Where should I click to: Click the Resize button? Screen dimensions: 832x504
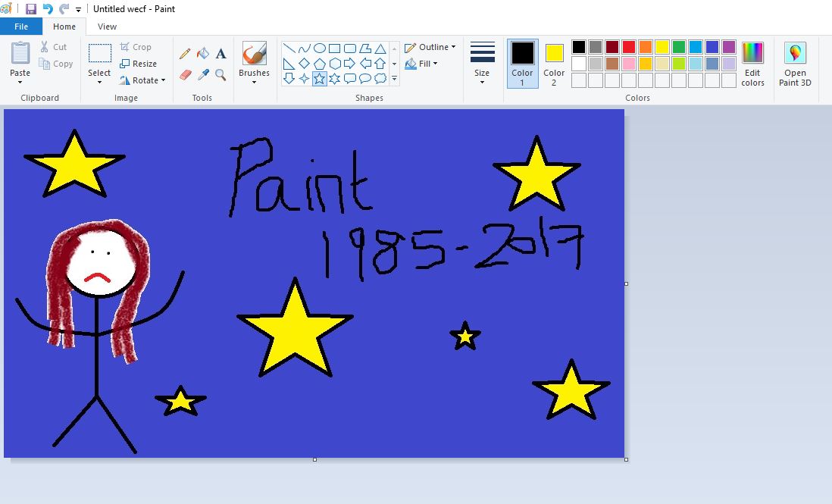click(138, 64)
